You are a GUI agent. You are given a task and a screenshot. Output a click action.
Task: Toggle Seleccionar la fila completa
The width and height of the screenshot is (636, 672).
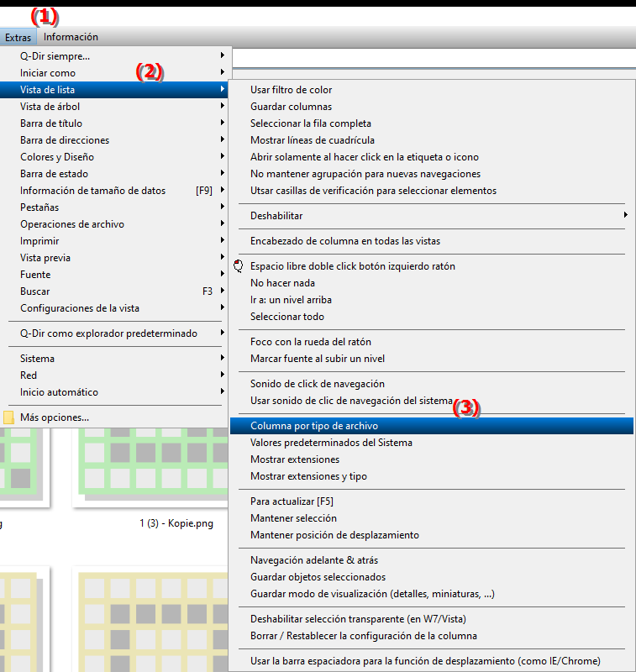pyautogui.click(x=432, y=123)
